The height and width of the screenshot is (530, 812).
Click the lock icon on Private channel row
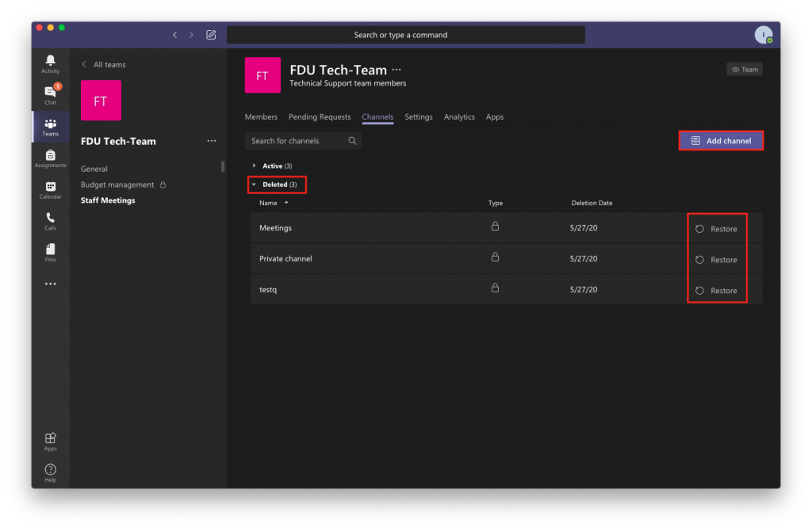495,257
